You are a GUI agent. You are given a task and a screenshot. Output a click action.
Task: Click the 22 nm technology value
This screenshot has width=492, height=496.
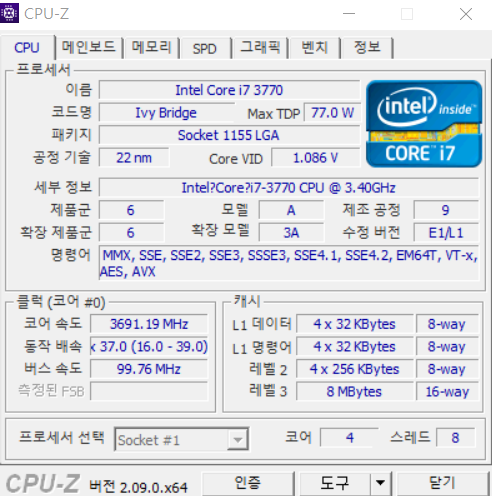(134, 158)
